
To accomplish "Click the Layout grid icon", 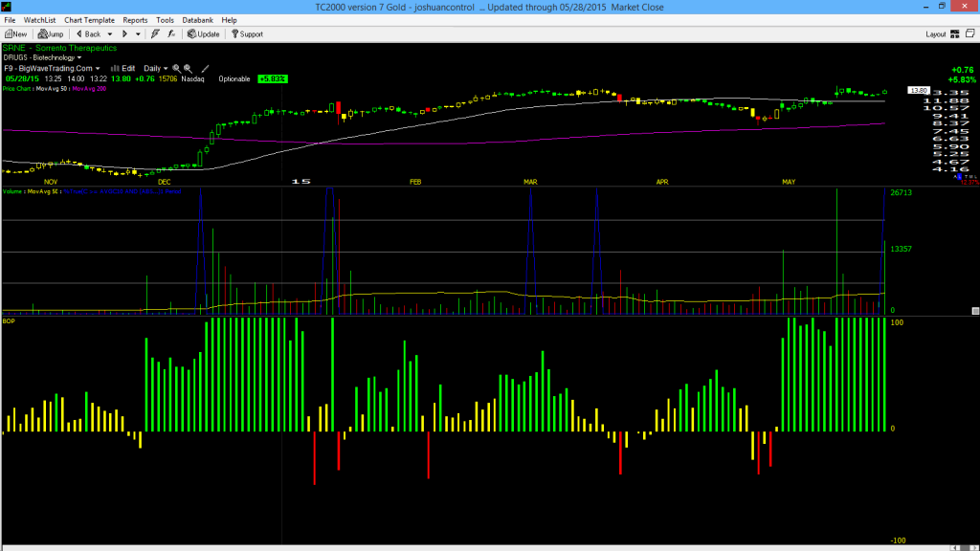I will (x=955, y=34).
